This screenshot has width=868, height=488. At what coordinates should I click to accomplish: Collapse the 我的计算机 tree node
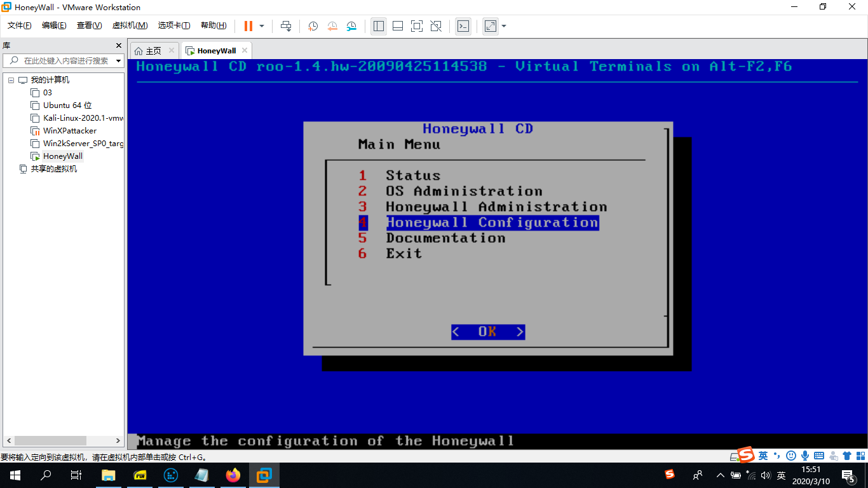(x=11, y=80)
